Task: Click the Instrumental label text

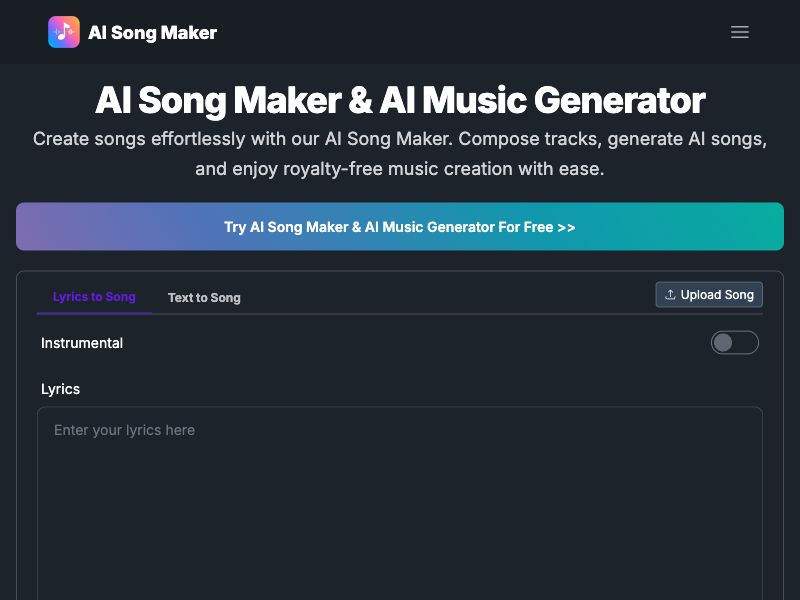Action: click(x=82, y=343)
